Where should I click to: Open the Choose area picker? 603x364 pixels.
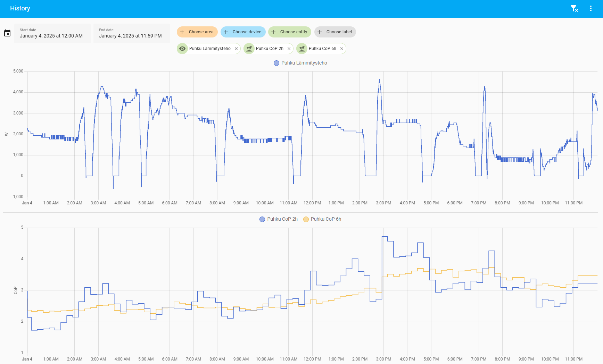[197, 32]
